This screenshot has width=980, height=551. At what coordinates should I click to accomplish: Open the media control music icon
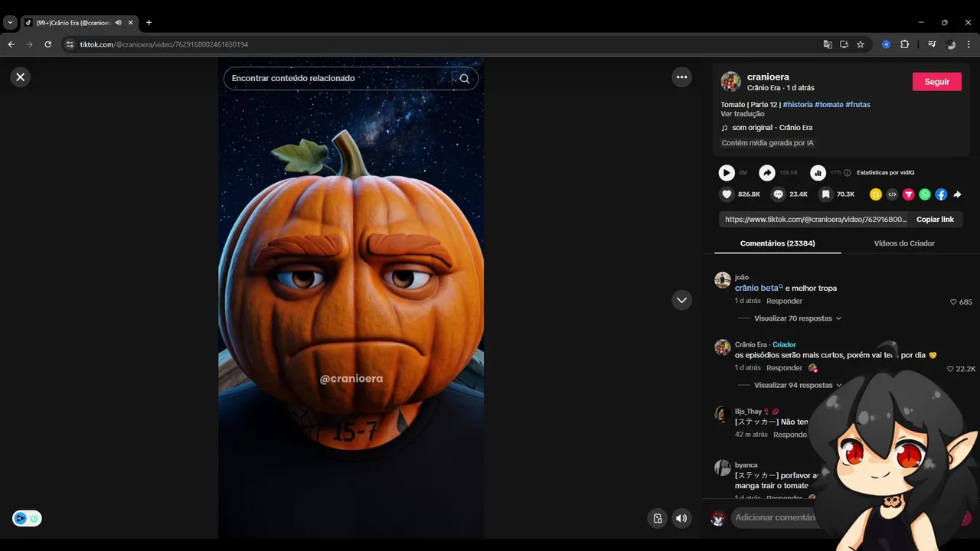932,44
